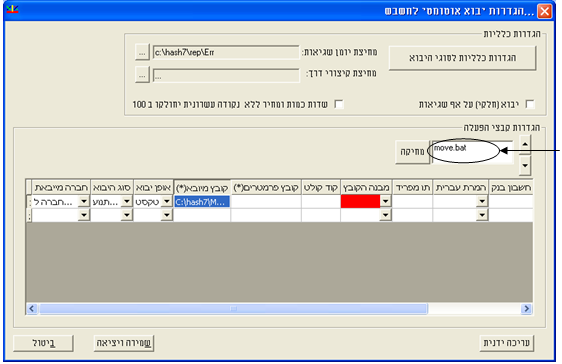Open אופן יבוא dropdown in the empty row
This screenshot has height=364, width=562.
(x=167, y=215)
